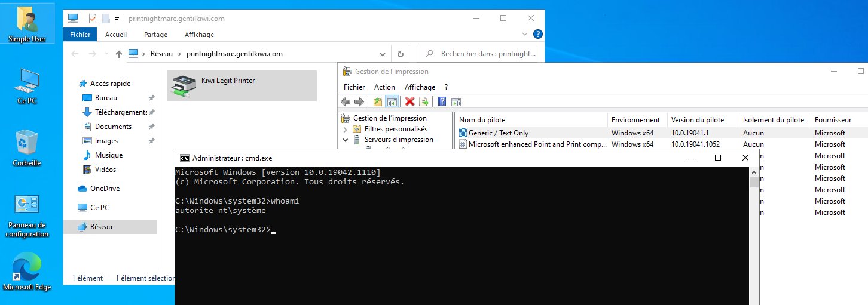This screenshot has width=868, height=305.
Task: Open Documents in the quick access list
Action: 113,127
